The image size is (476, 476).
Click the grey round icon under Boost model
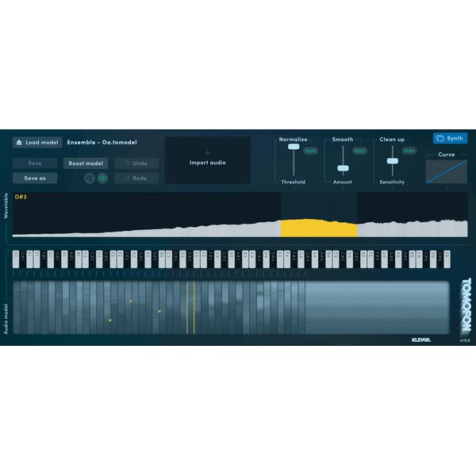pyautogui.click(x=90, y=178)
